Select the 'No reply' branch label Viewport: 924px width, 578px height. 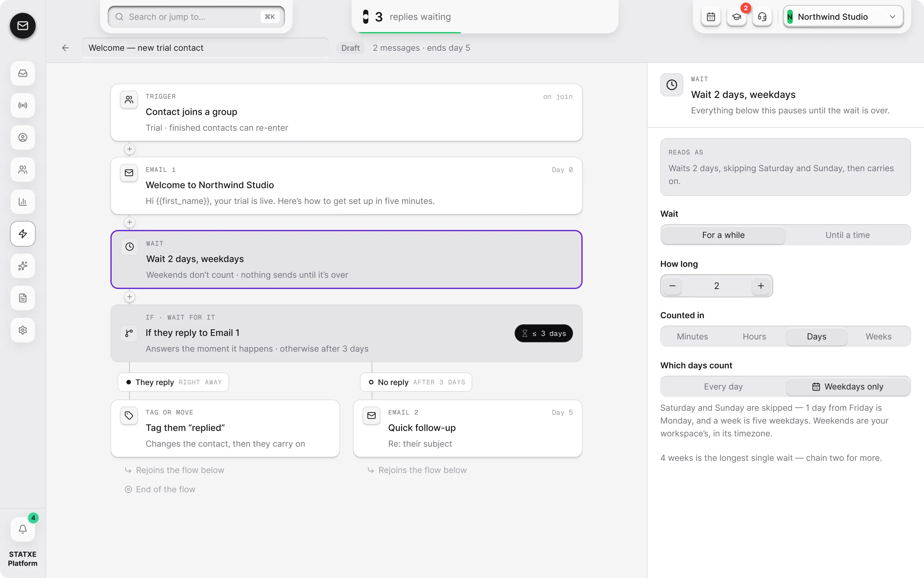tap(416, 382)
